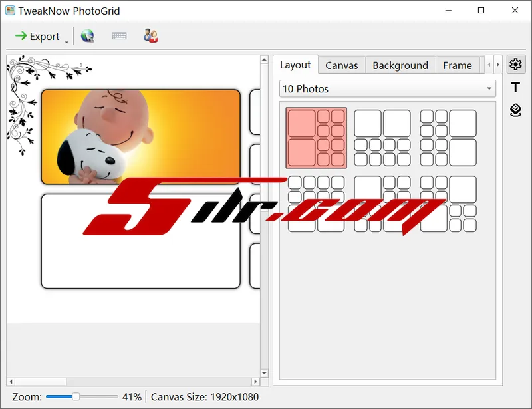The image size is (532, 409).
Task: Click the TweakNow PhotoGrid title bar icon
Action: [10, 11]
